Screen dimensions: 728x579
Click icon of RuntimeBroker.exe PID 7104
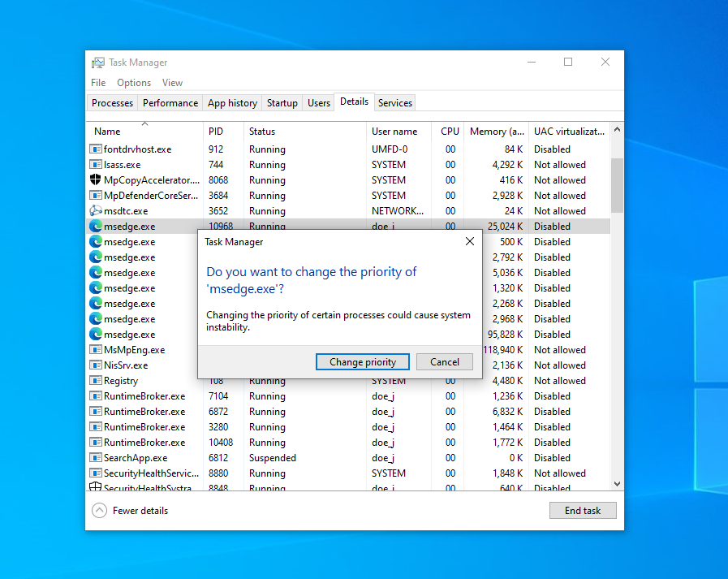pyautogui.click(x=95, y=396)
